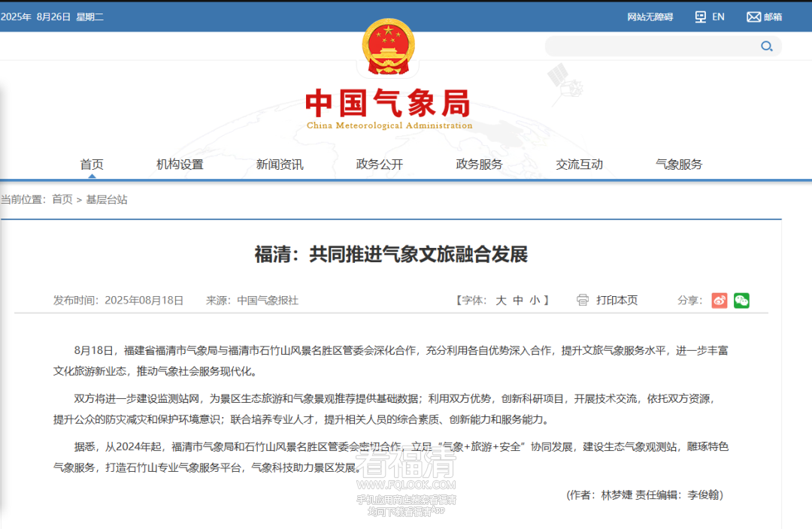Set font size to 大 (large)

pos(501,301)
